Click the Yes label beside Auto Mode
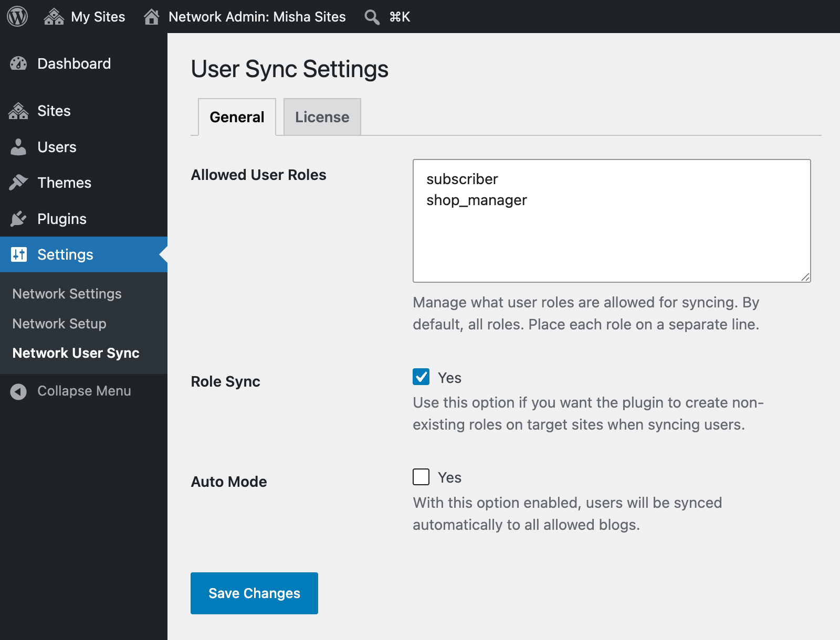The image size is (840, 640). click(450, 477)
